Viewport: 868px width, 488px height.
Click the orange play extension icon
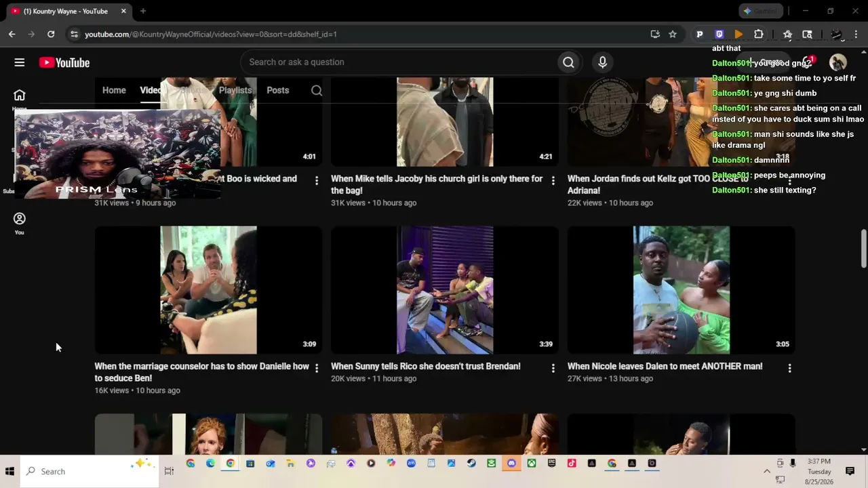[739, 34]
